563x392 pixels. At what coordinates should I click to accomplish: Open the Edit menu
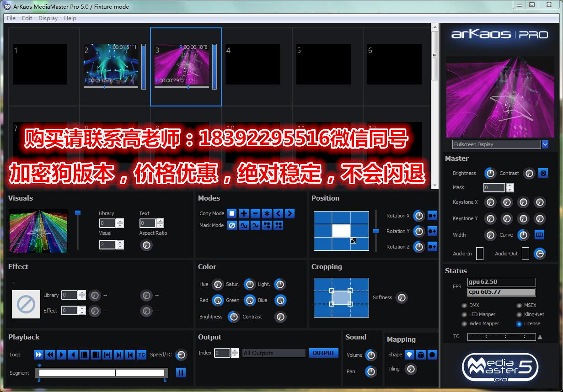(27, 18)
